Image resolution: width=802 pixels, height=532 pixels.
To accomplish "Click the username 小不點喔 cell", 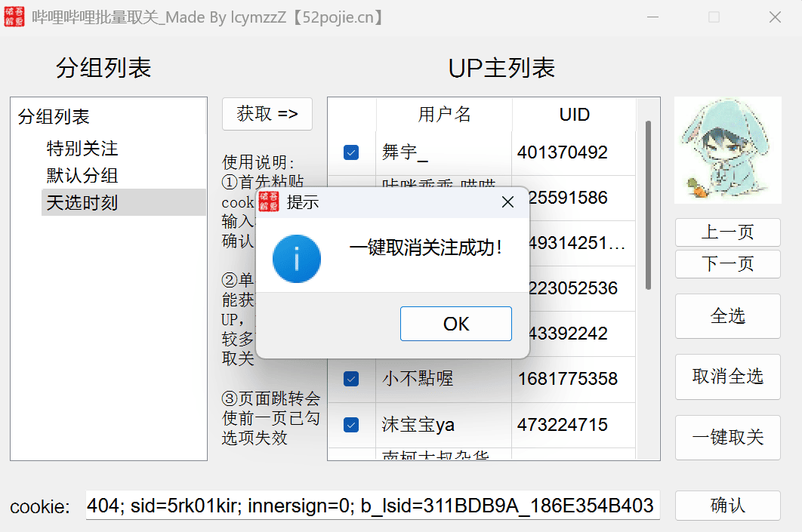I will 444,379.
